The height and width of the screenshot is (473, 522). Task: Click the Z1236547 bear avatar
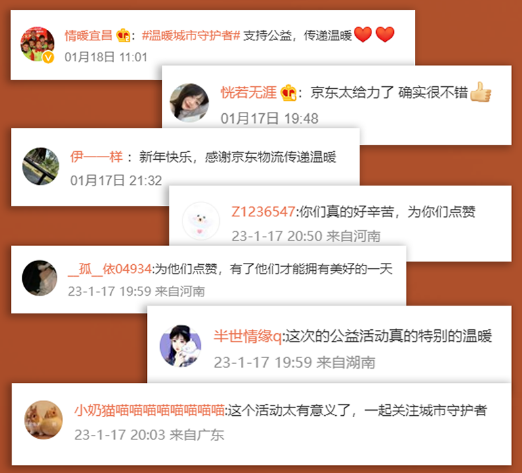201,221
